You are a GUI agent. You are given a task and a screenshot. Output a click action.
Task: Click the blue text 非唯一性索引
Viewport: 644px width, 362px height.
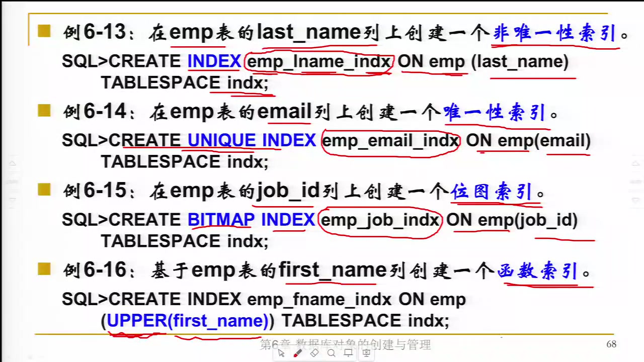(x=554, y=33)
